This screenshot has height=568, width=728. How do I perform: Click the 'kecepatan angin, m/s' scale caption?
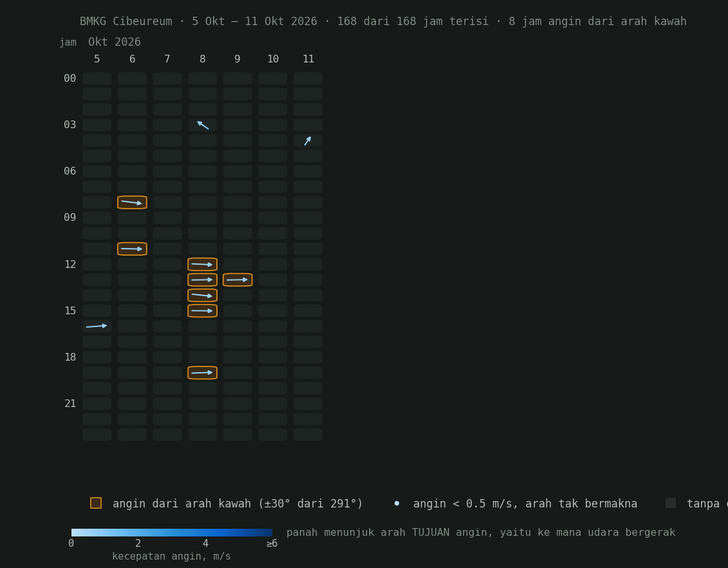tap(171, 556)
